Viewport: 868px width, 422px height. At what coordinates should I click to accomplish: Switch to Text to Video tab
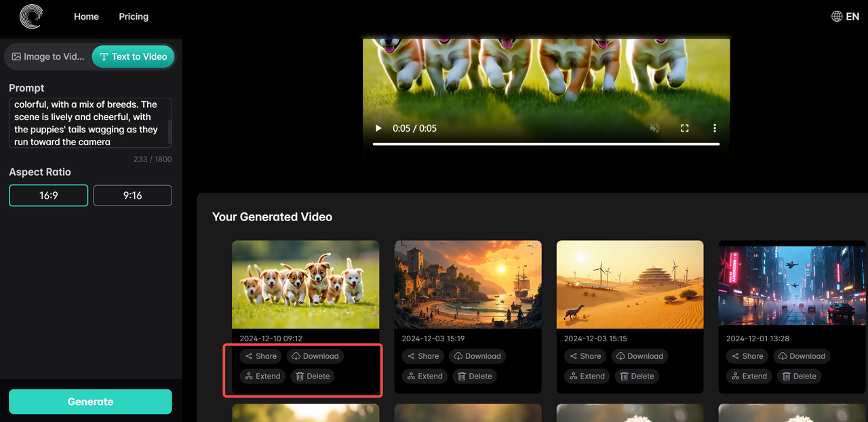coord(133,56)
